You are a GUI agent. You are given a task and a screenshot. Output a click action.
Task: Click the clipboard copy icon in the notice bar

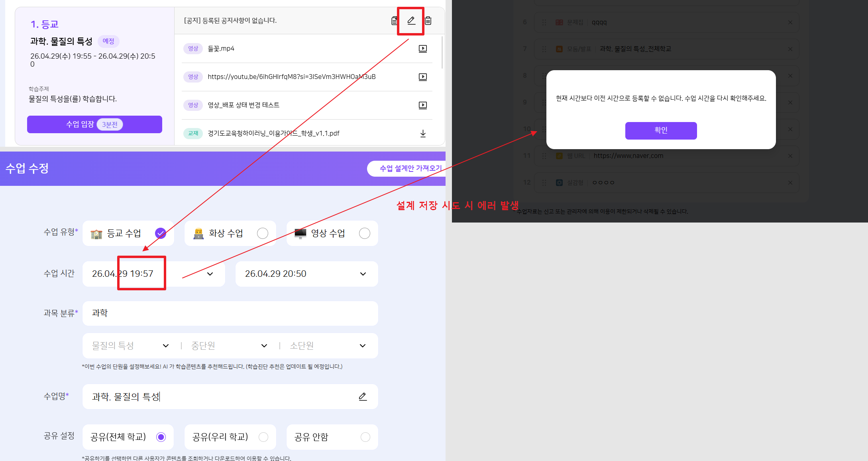tap(394, 21)
